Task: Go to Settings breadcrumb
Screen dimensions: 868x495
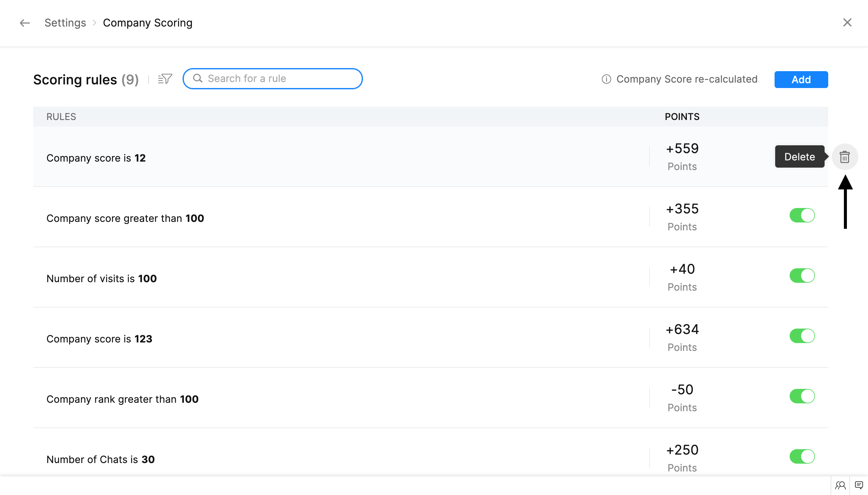Action: point(65,23)
